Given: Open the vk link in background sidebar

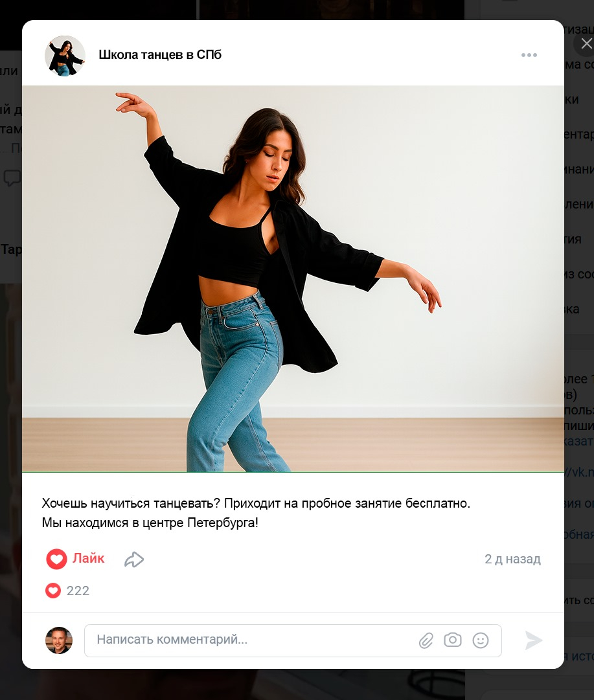Looking at the screenshot, I should click(579, 472).
